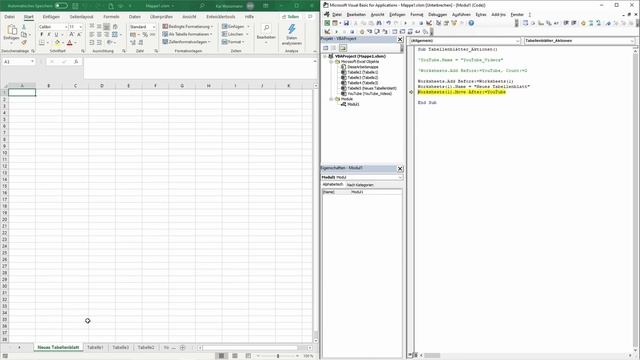Click the view code icon in project panel
This screenshot has height=360, width=640.
click(326, 48)
